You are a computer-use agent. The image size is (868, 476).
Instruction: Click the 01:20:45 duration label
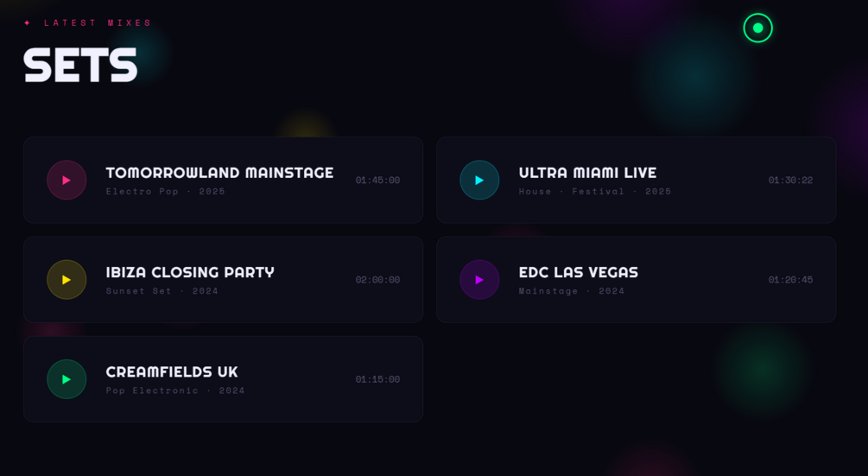click(790, 280)
